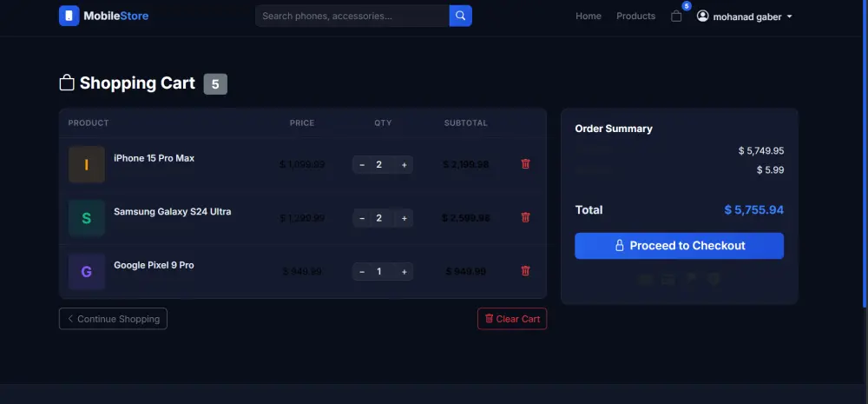Click the Google Pixel 9 Pro thumbnail
Screen dimensions: 868x404
point(86,272)
